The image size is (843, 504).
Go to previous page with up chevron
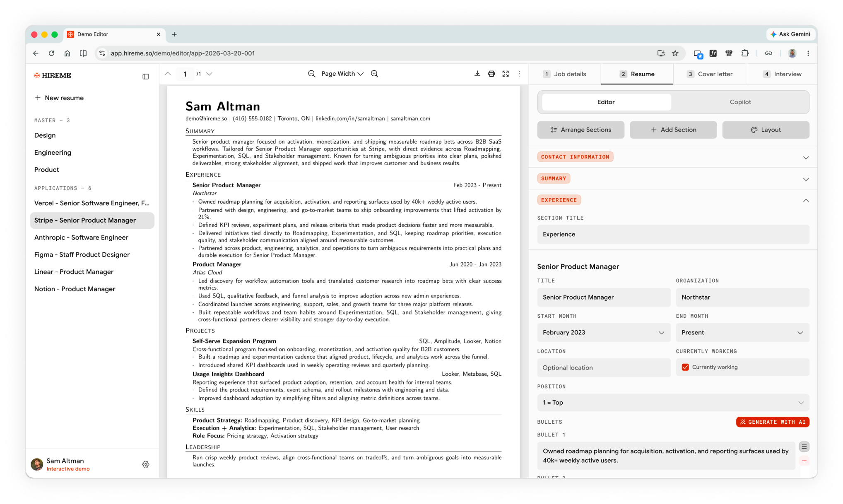[x=168, y=74]
